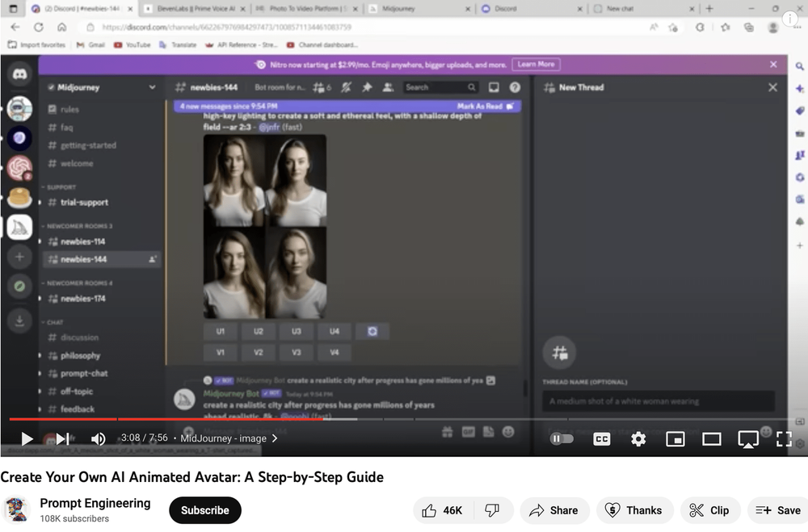Click the Thread Name input field
This screenshot has height=532, width=808.
click(x=659, y=401)
